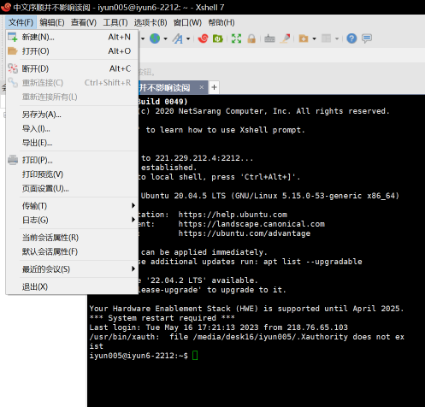Open help with the blue question icon
Viewport: 426px width, 408px height.
[351, 38]
